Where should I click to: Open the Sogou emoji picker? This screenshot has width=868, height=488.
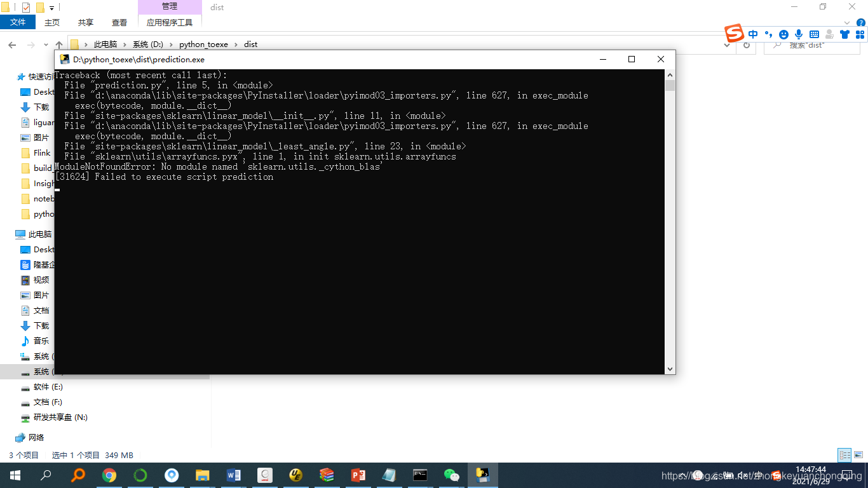click(x=783, y=34)
